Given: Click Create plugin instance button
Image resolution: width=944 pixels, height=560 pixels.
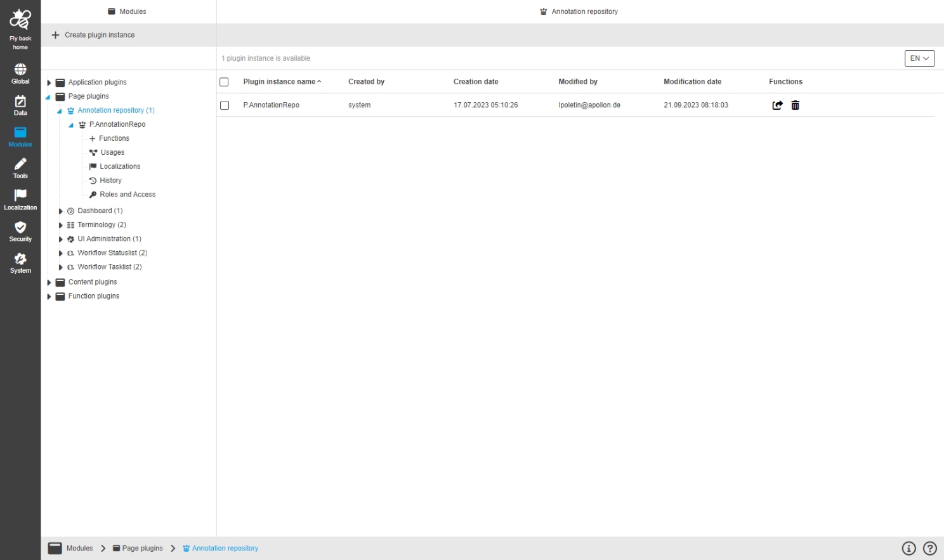Looking at the screenshot, I should click(x=93, y=35).
